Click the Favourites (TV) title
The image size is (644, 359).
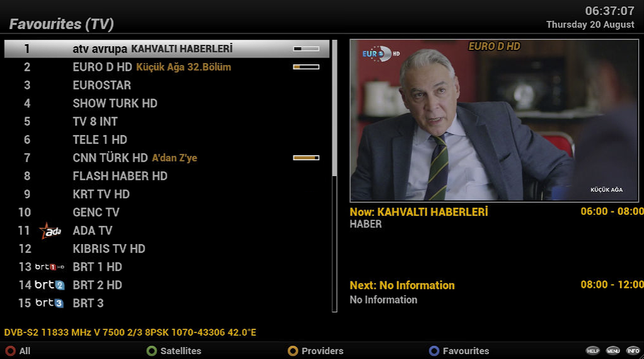[62, 24]
